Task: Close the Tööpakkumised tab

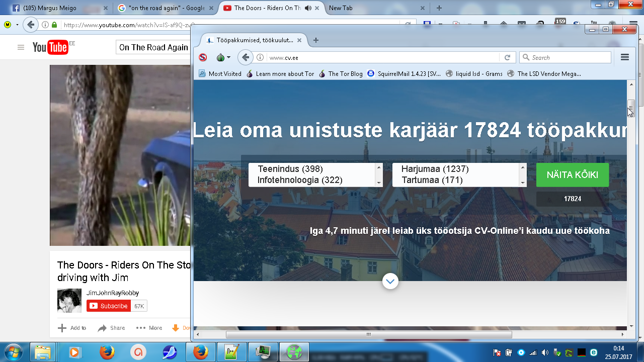Action: 299,40
